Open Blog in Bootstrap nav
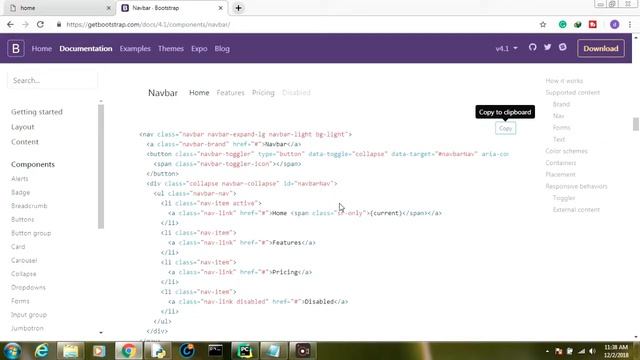This screenshot has height=360, width=640. [222, 49]
